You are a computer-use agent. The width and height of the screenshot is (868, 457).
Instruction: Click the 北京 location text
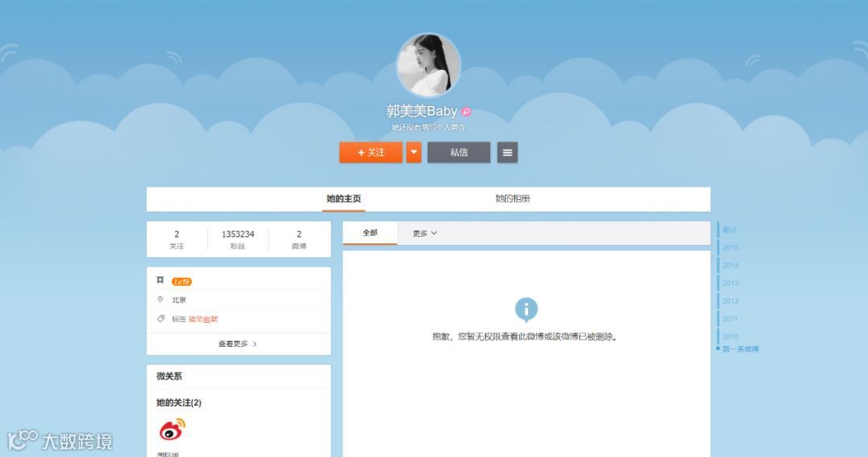tap(178, 300)
